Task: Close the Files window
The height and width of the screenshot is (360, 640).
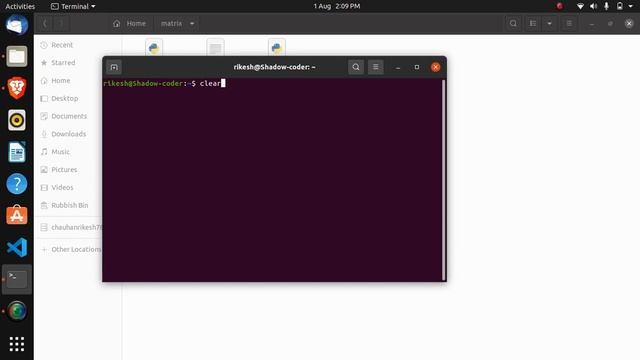Action: (629, 24)
